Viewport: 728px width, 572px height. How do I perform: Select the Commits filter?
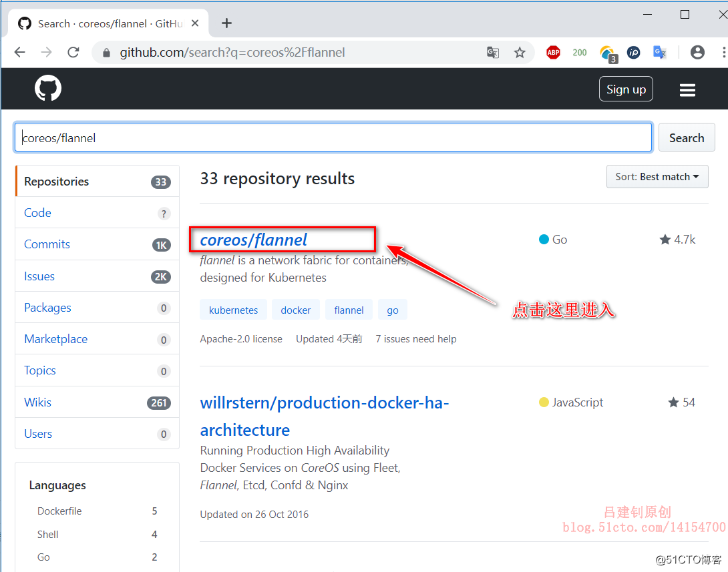(x=97, y=244)
